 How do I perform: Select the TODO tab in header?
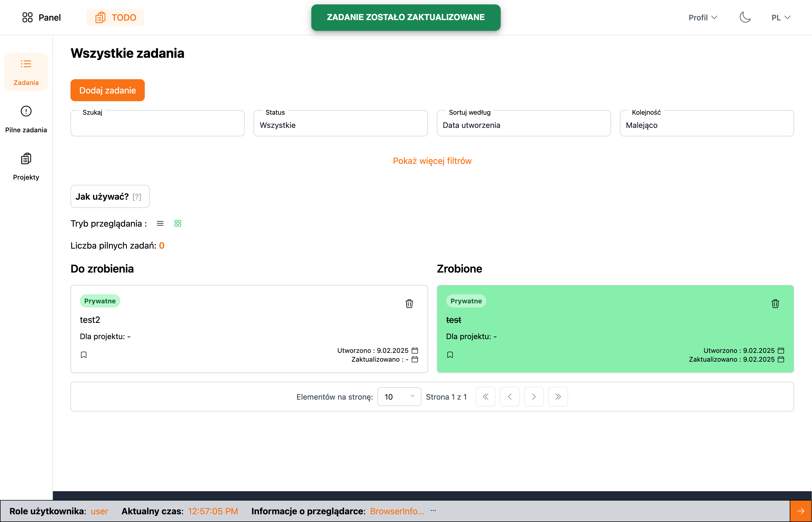point(115,17)
